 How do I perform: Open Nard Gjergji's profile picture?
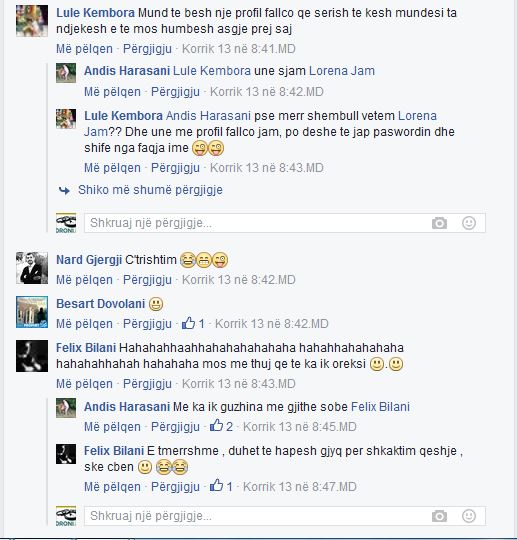32,268
